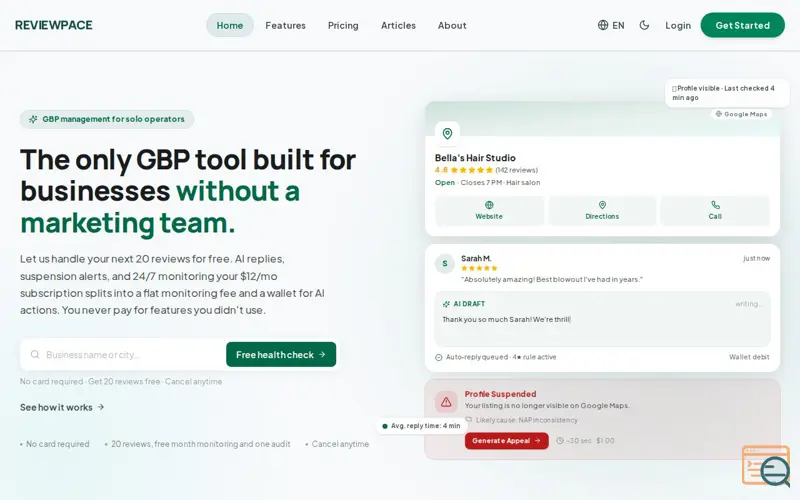This screenshot has width=800, height=500.
Task: Click the REVIEWPACE logo
Action: (54, 25)
